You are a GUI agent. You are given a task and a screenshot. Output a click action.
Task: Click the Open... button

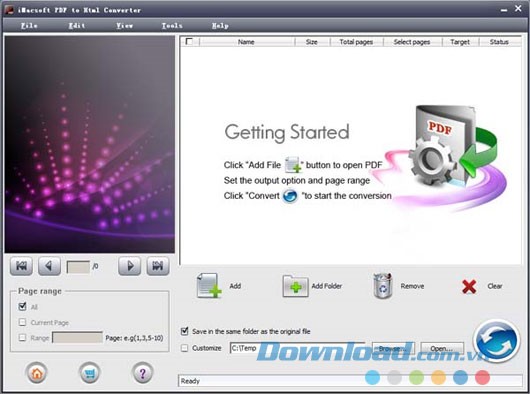tap(442, 348)
